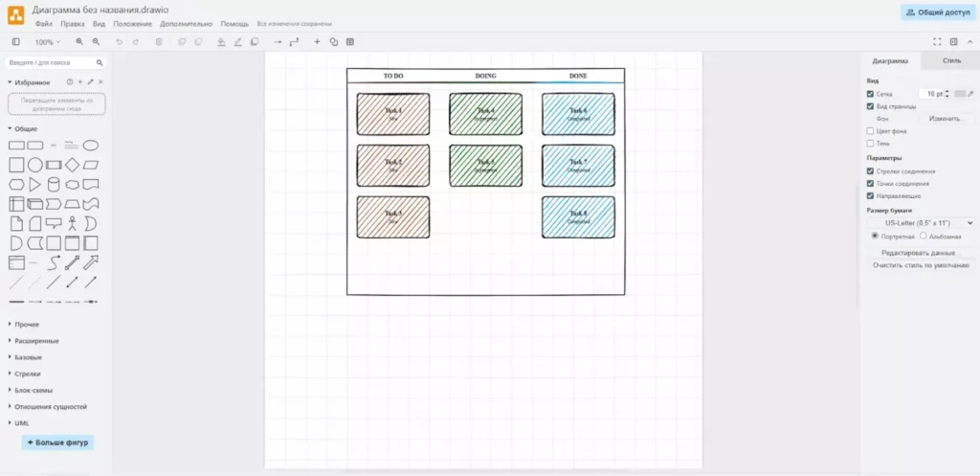
Task: Open the shapes picker toolbar icon
Action: click(333, 42)
